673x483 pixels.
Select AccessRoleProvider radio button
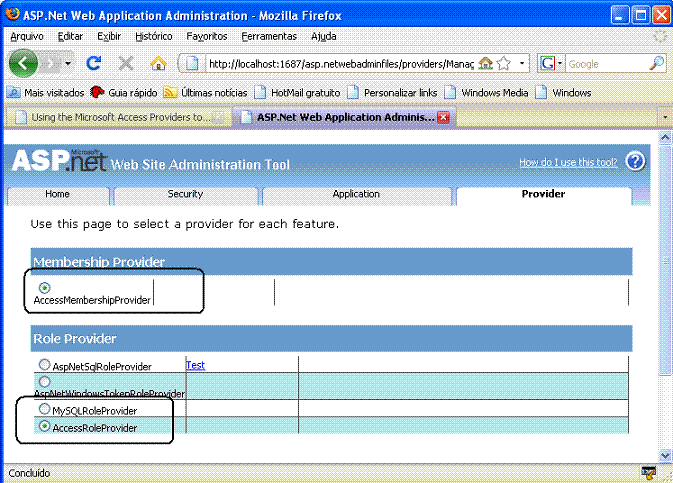[44, 426]
